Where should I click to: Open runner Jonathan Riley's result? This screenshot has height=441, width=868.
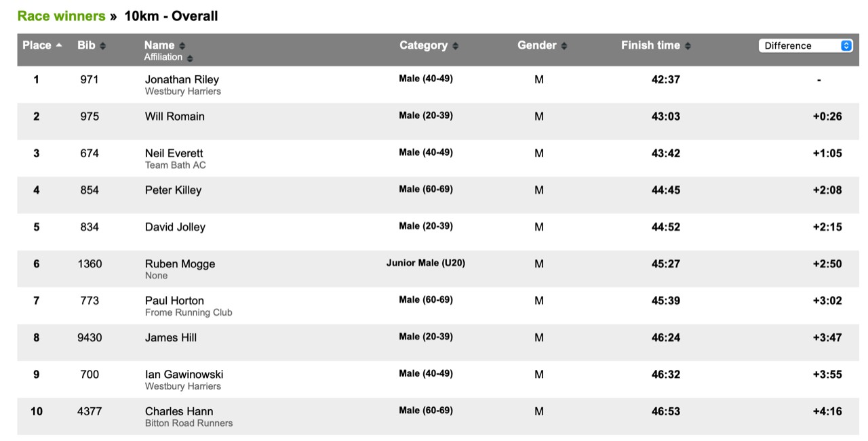(182, 79)
